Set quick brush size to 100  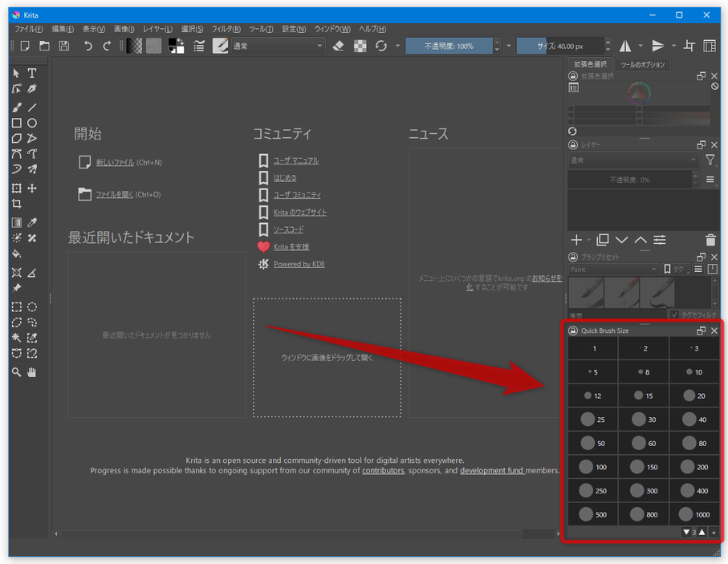coord(593,466)
